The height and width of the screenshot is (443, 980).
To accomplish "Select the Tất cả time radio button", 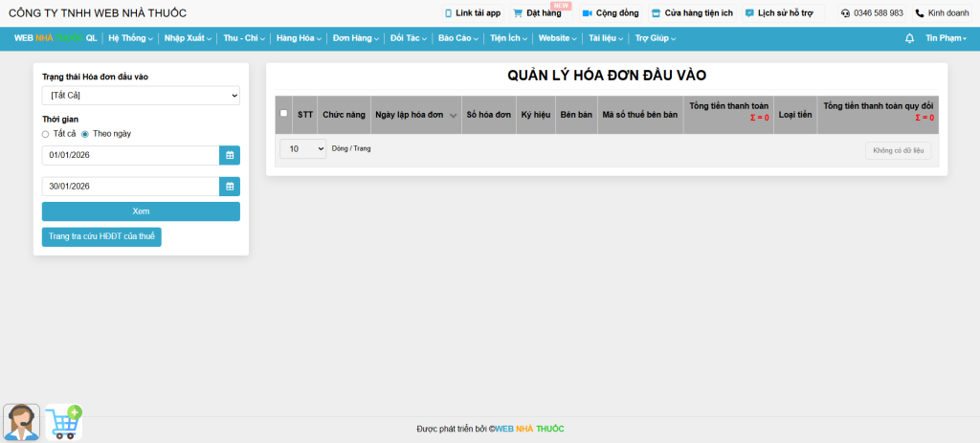I will pyautogui.click(x=45, y=134).
